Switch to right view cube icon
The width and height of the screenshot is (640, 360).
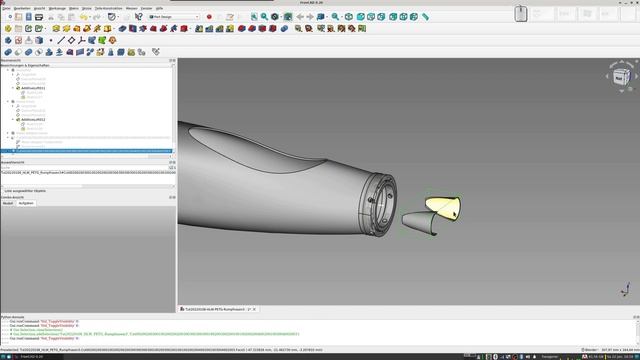click(x=381, y=17)
